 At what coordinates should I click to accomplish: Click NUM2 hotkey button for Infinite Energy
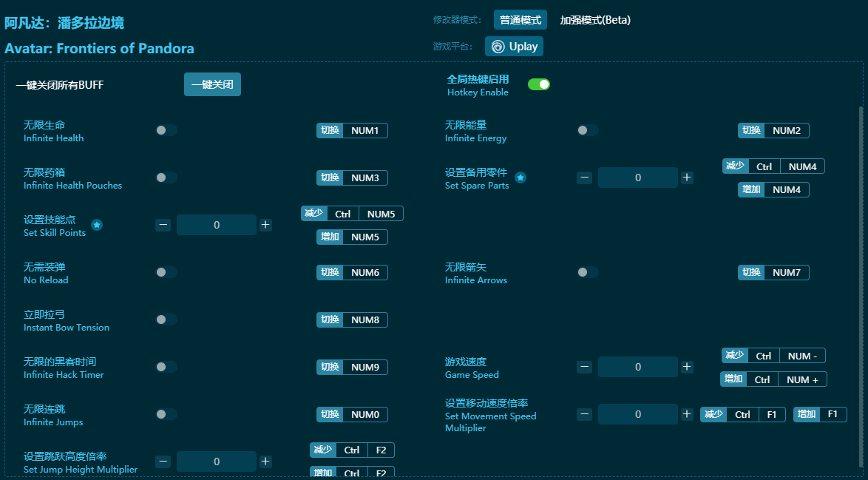pos(773,131)
